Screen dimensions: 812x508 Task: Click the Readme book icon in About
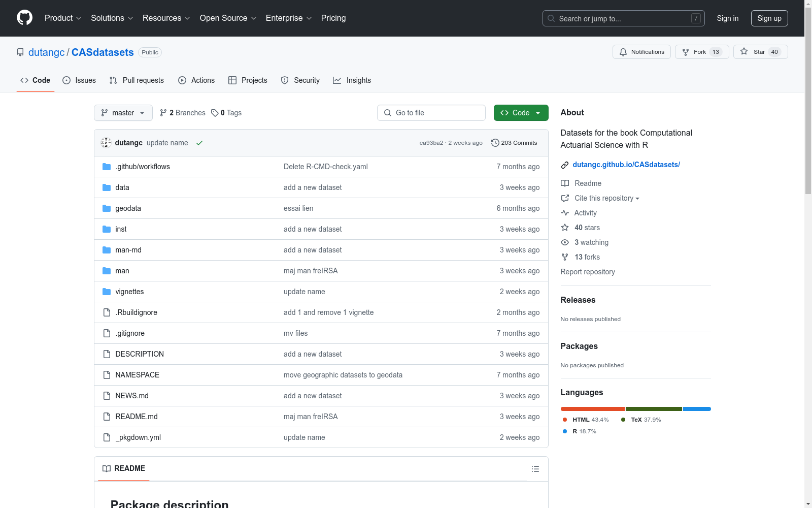click(x=565, y=183)
